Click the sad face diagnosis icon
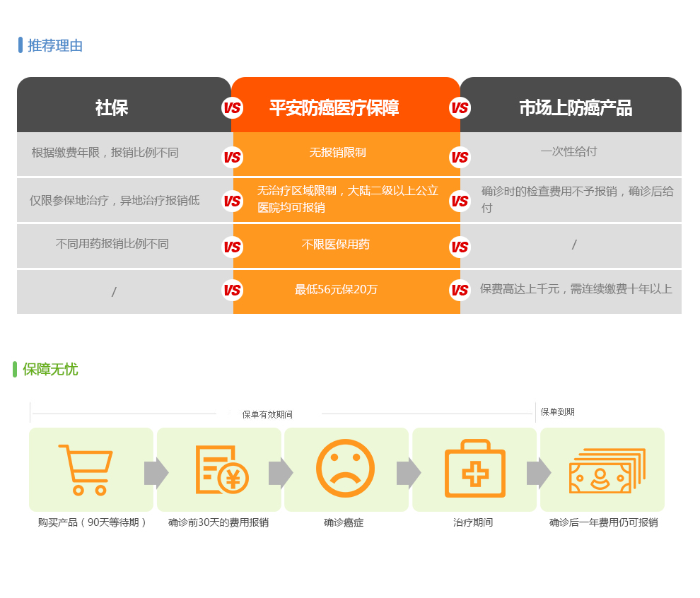Screen dimensions: 700x598 [346, 469]
